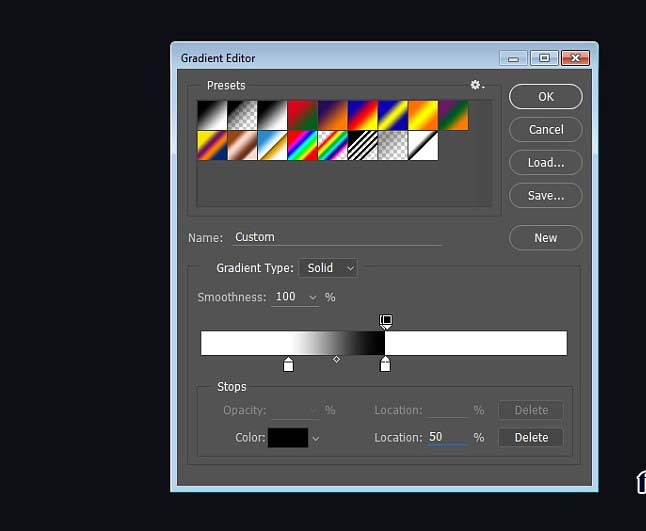Click the Smoothness value field
Viewport: 646px width, 531px height.
coord(288,297)
